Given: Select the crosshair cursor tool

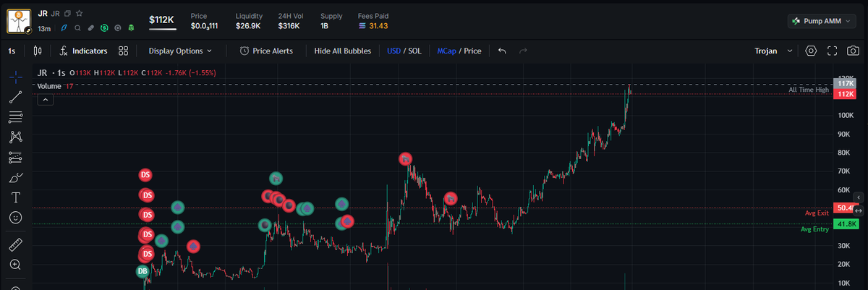Looking at the screenshot, I should [15, 77].
